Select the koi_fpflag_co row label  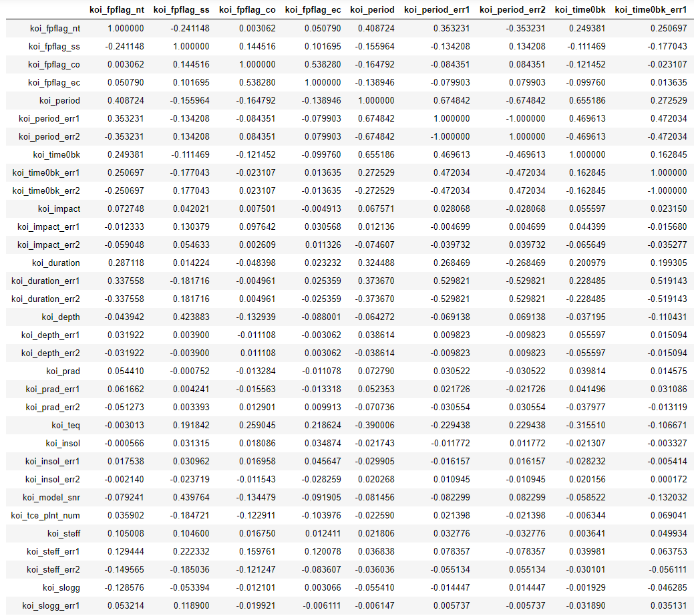click(54, 65)
